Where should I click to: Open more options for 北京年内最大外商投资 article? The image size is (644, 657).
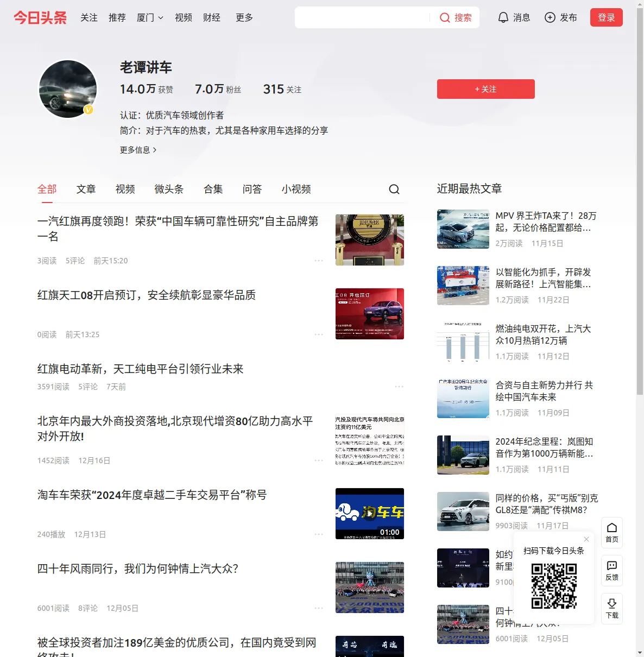click(x=319, y=460)
